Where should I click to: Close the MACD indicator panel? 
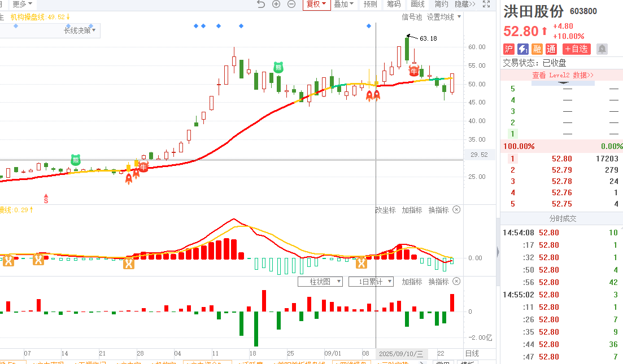(456, 210)
